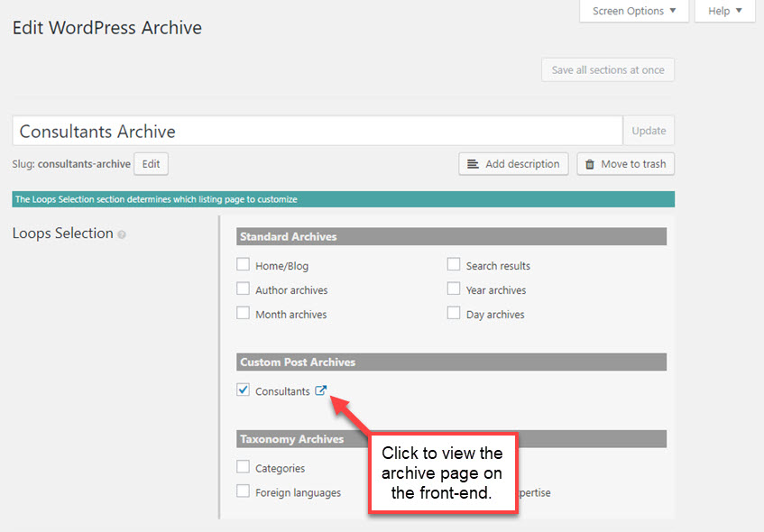Open the Consultants archive front-end link icon
Viewport: 764px width, 532px height.
pos(320,390)
